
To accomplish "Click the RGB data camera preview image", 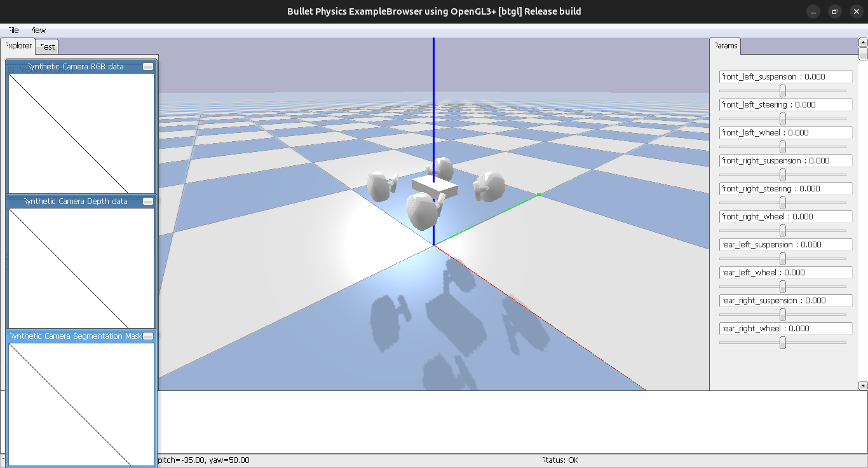I will [81, 133].
